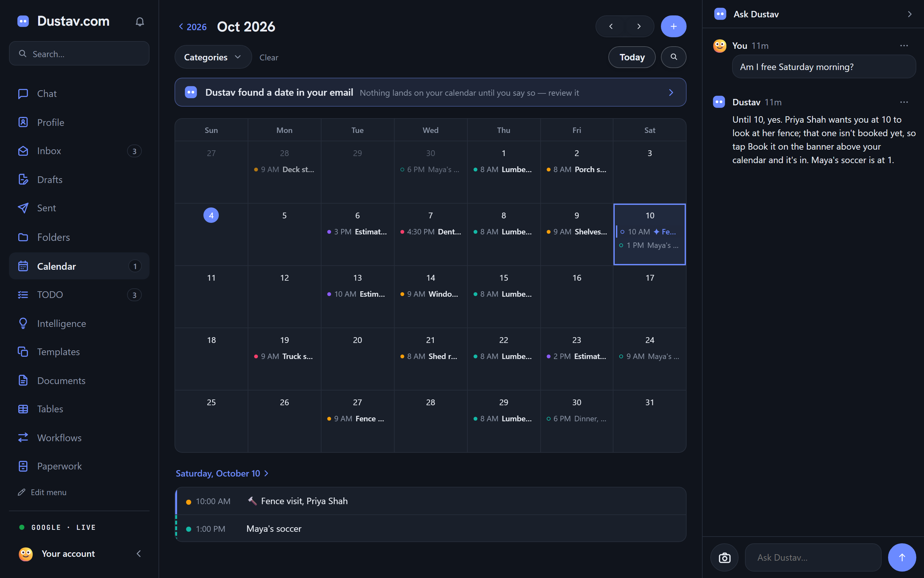Click the Workflows arrows icon
Screen dimensions: 924x578
[x=23, y=437]
